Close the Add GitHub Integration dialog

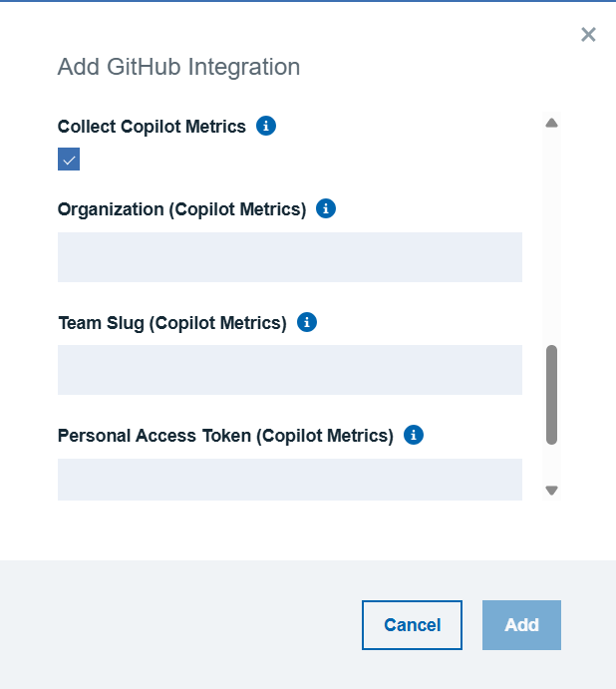(x=588, y=35)
